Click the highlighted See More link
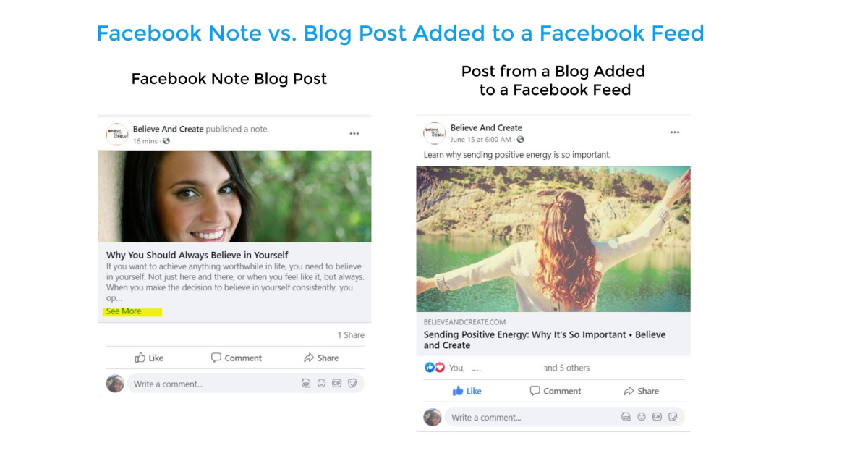The width and height of the screenshot is (868, 456). [124, 311]
